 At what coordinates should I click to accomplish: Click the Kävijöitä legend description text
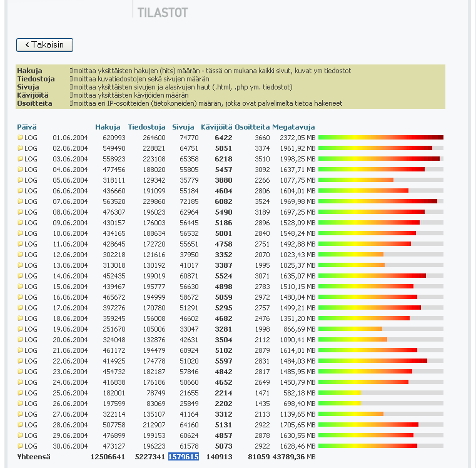tap(129, 95)
